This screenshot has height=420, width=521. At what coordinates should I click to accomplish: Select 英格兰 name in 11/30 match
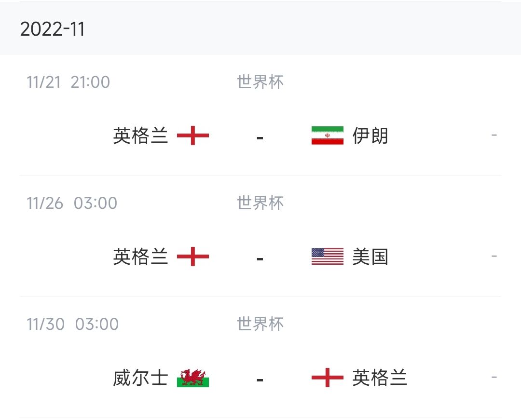pos(380,378)
